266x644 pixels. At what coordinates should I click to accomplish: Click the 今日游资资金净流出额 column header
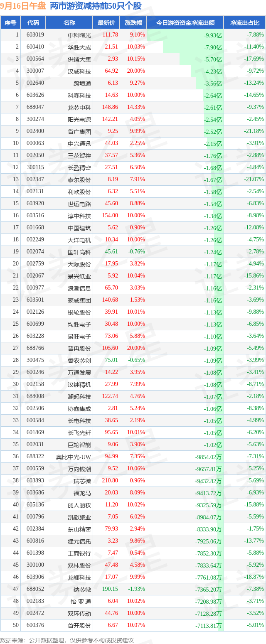(x=185, y=23)
